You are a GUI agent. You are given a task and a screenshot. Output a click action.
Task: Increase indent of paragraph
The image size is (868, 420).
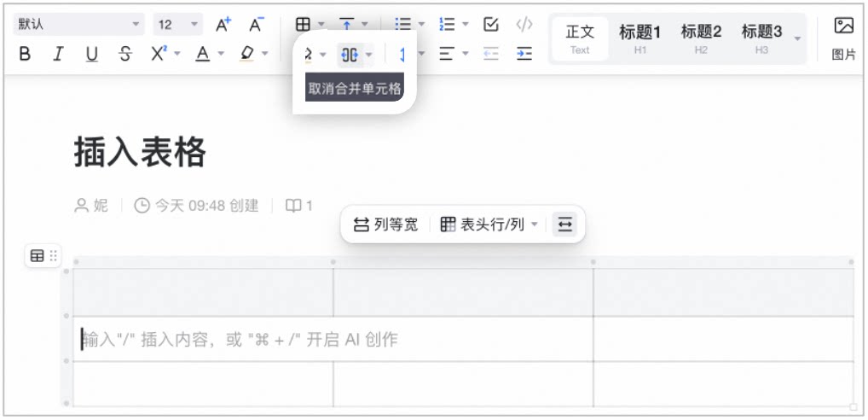pos(524,54)
